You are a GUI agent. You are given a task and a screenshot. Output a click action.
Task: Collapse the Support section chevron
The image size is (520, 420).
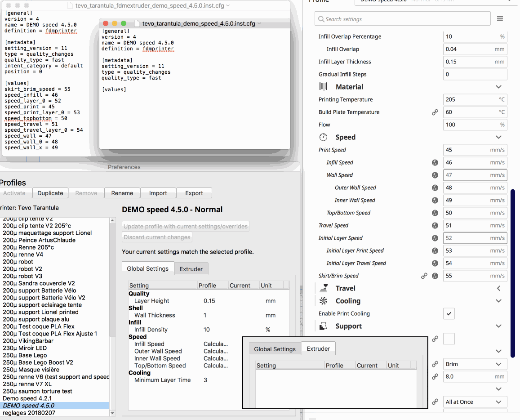(498, 326)
